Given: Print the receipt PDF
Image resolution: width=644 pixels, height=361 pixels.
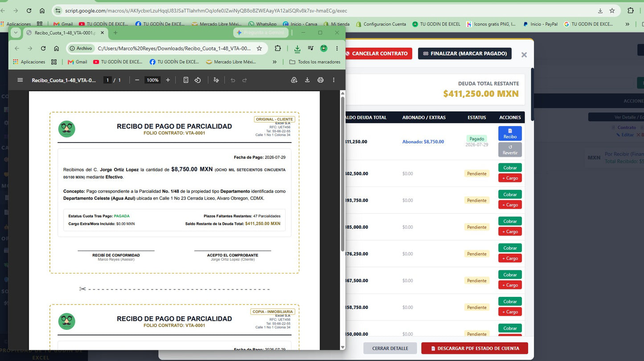Looking at the screenshot, I should point(320,80).
